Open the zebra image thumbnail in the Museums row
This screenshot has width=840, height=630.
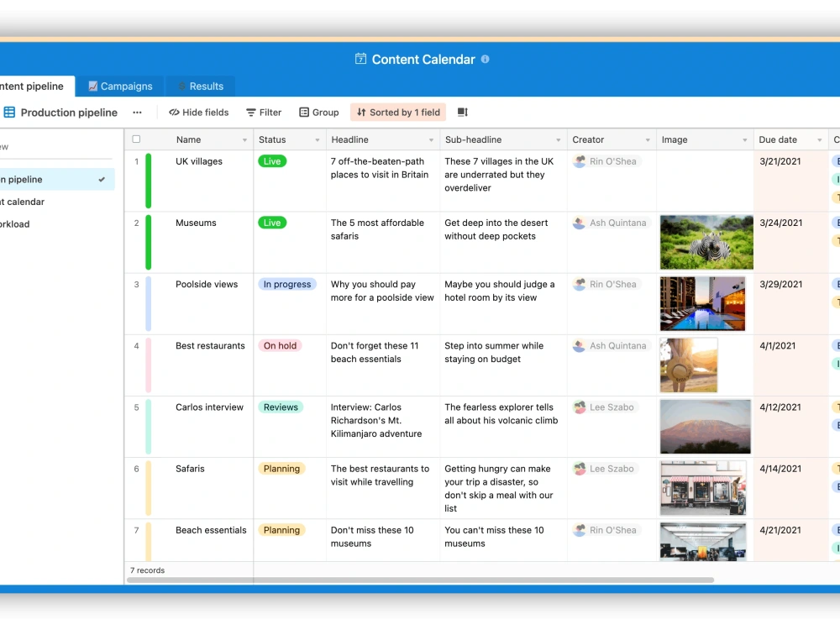point(706,242)
